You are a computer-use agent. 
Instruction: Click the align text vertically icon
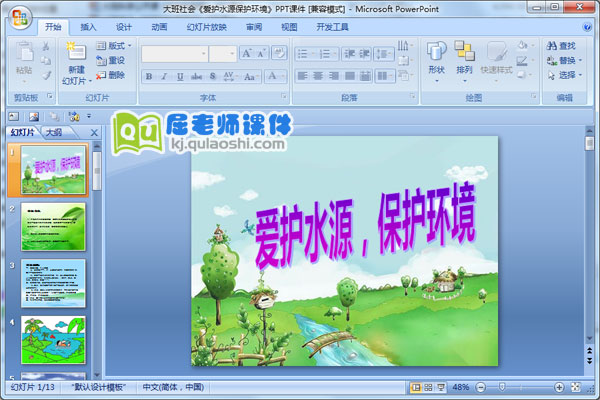(x=404, y=60)
